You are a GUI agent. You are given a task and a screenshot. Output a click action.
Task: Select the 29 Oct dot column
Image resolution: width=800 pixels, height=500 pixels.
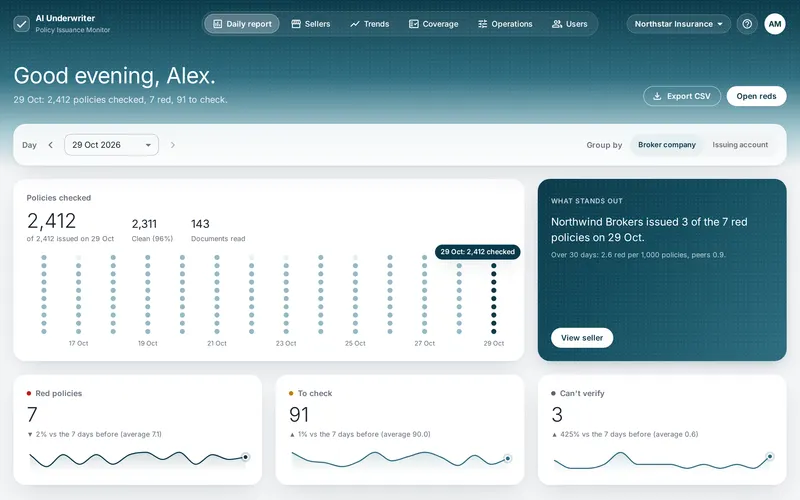(493, 298)
